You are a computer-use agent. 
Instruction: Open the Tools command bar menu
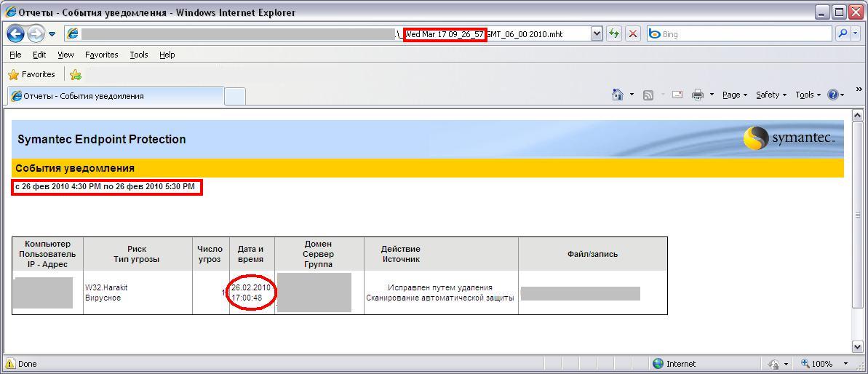point(808,95)
